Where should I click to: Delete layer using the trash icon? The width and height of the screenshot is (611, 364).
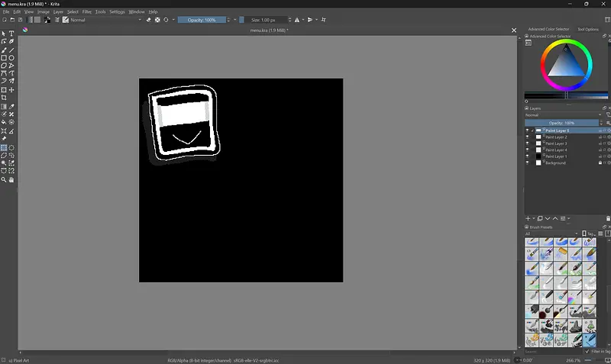(608, 218)
